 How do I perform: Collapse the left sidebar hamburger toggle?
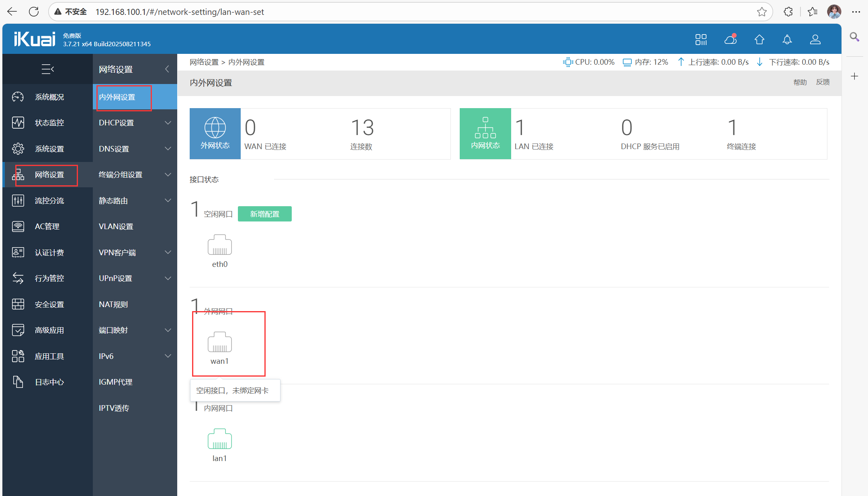click(47, 69)
